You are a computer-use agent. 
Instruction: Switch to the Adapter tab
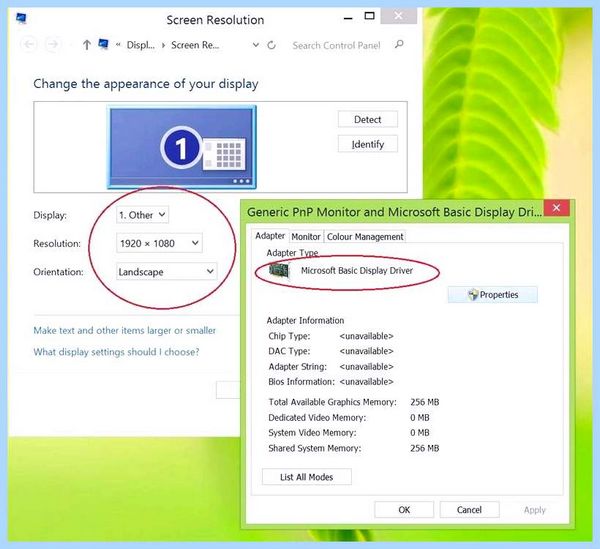coord(270,236)
